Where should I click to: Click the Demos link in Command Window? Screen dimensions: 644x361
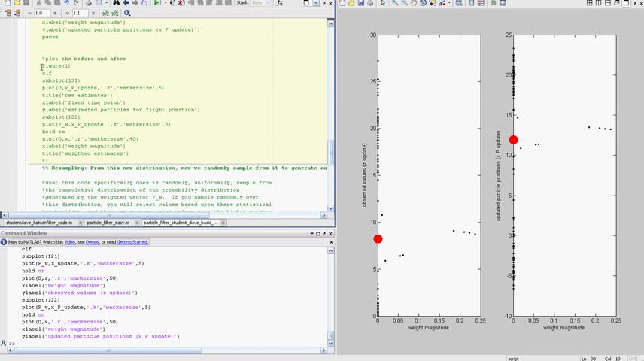coord(92,242)
